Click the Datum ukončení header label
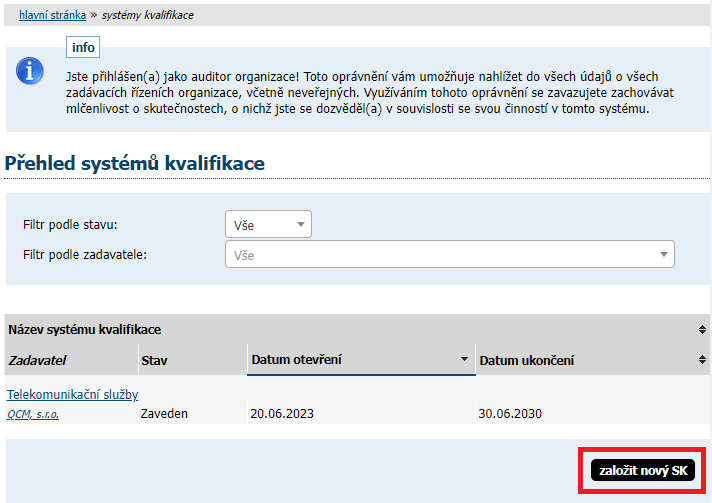This screenshot has width=712, height=503. click(x=527, y=360)
